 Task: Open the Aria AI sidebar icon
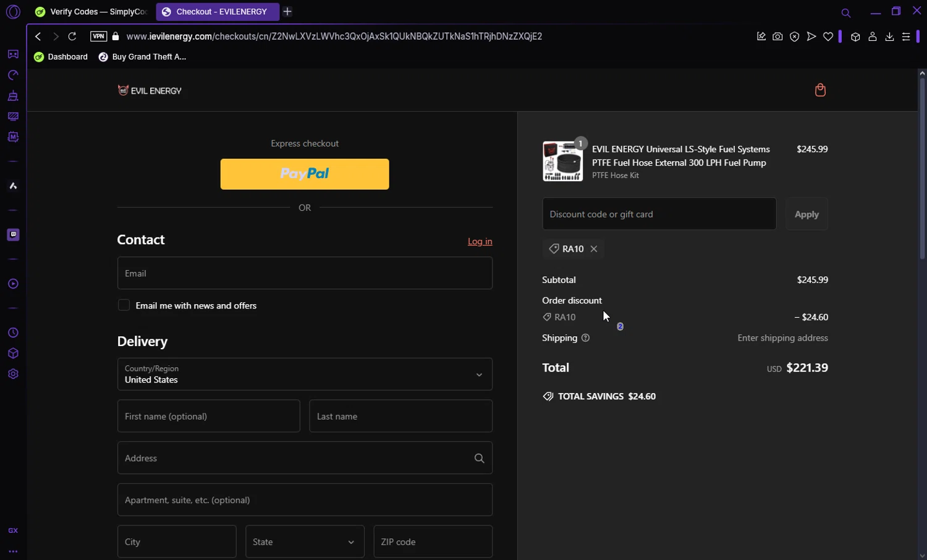[13, 186]
